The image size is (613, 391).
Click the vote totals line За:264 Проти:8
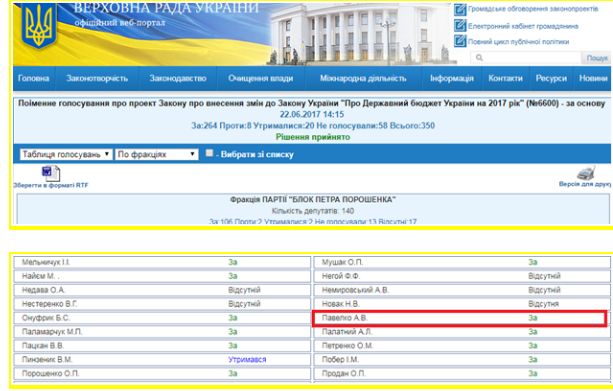pyautogui.click(x=313, y=126)
